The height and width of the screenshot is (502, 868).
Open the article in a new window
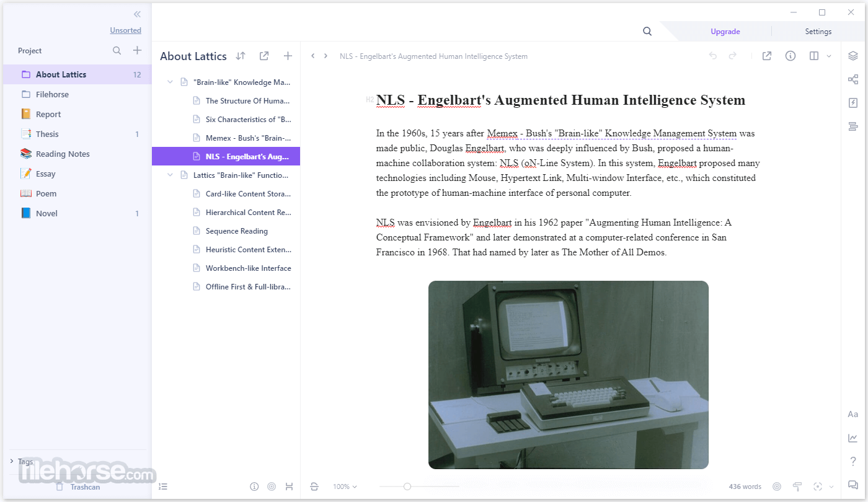pyautogui.click(x=767, y=56)
